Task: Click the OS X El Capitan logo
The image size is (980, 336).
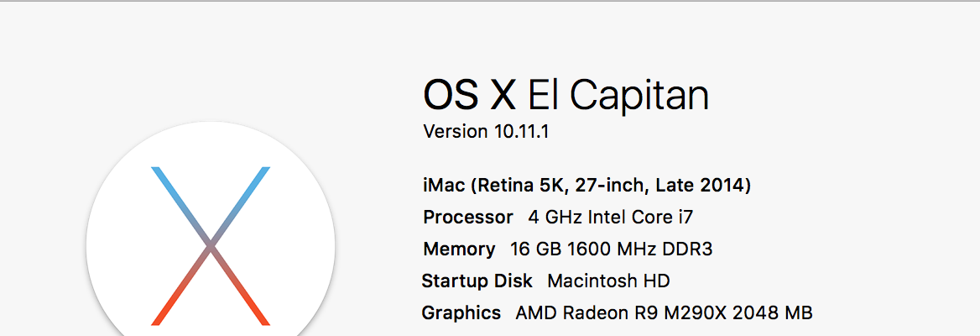Action: (211, 246)
